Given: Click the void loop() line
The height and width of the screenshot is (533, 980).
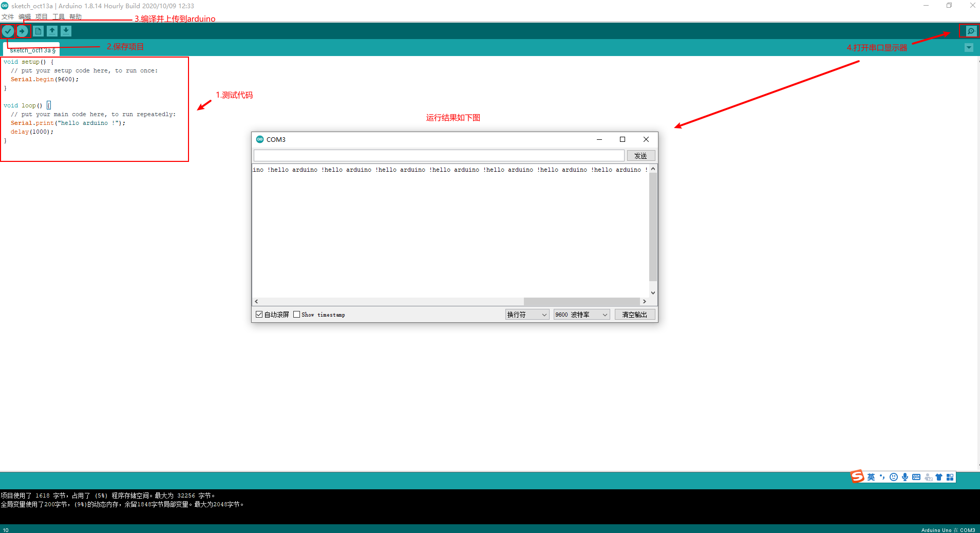Looking at the screenshot, I should [x=27, y=105].
